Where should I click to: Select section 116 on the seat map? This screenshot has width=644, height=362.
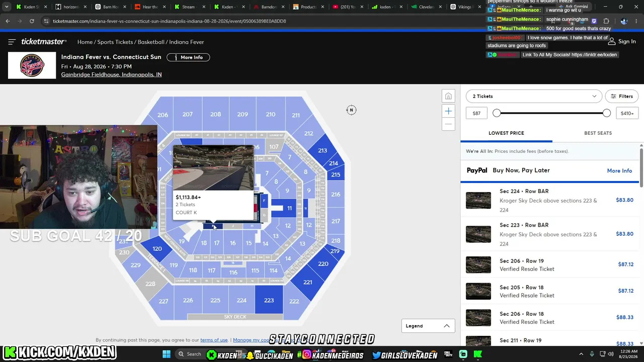point(233,273)
